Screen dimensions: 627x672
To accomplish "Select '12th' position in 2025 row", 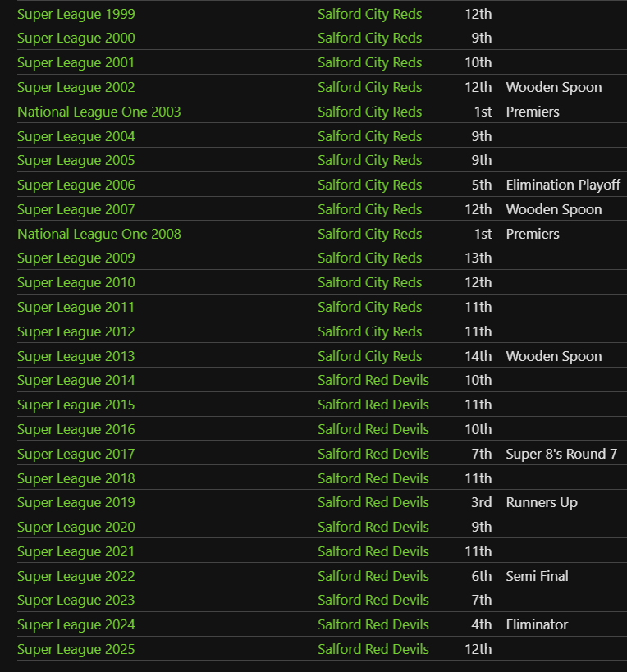I will [x=478, y=649].
